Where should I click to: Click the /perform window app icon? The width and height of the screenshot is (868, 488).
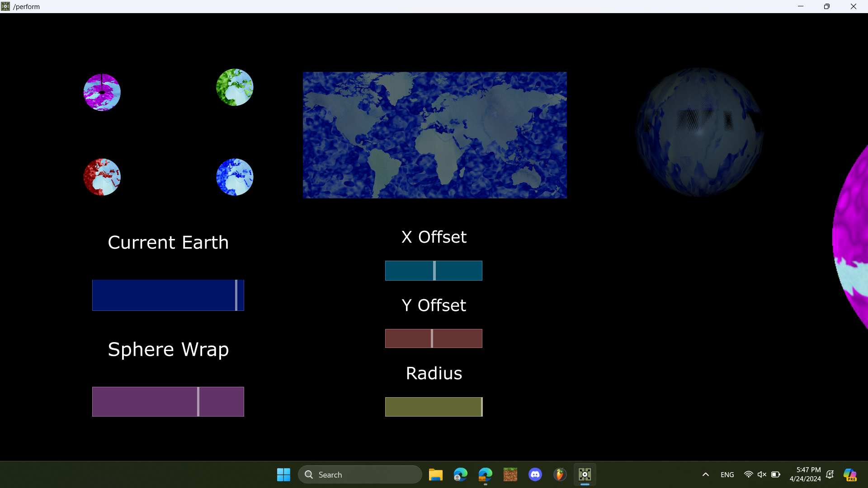pos(5,6)
